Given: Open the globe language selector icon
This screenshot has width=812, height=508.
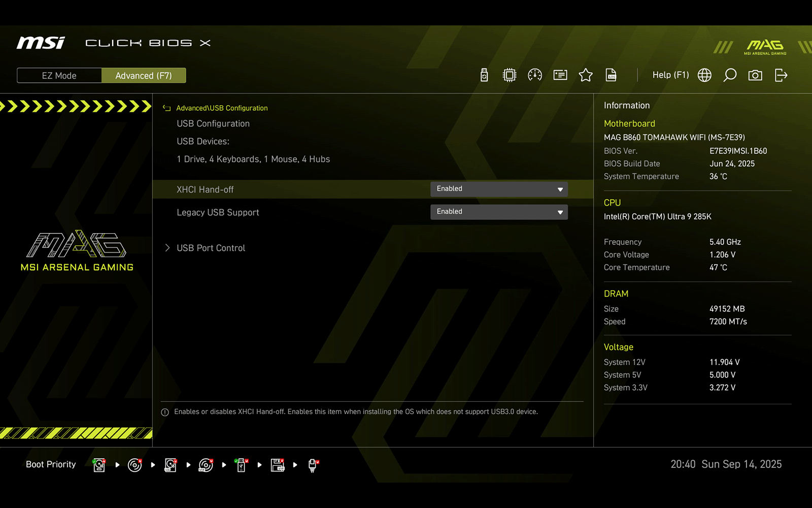Looking at the screenshot, I should [704, 75].
